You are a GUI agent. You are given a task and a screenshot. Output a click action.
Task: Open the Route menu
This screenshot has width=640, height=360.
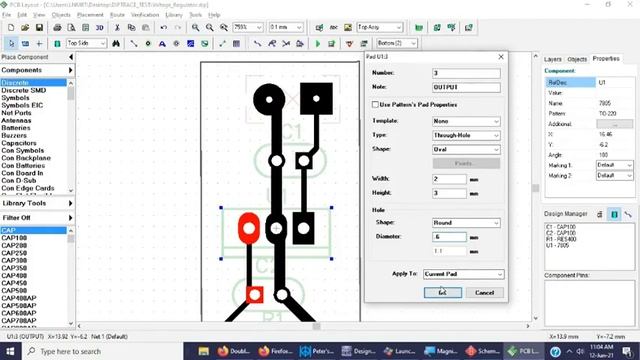coord(117,15)
